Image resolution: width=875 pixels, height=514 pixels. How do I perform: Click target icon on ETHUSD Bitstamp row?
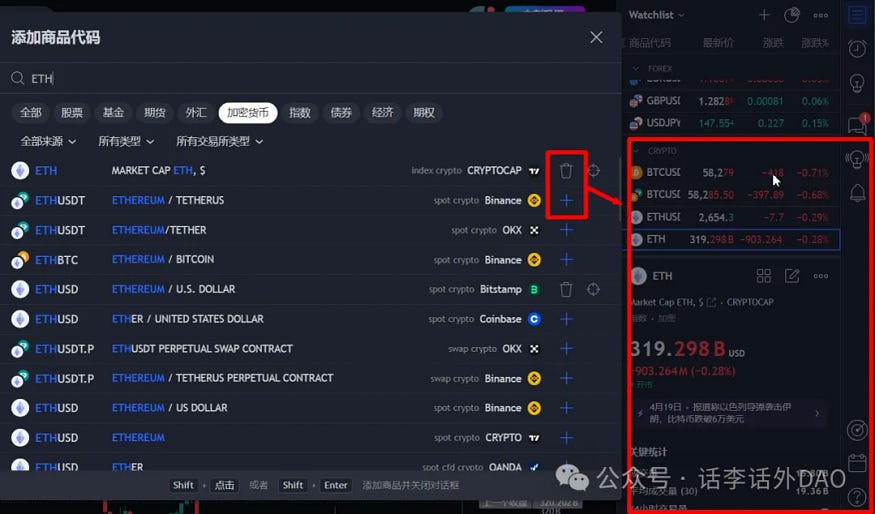click(x=593, y=289)
